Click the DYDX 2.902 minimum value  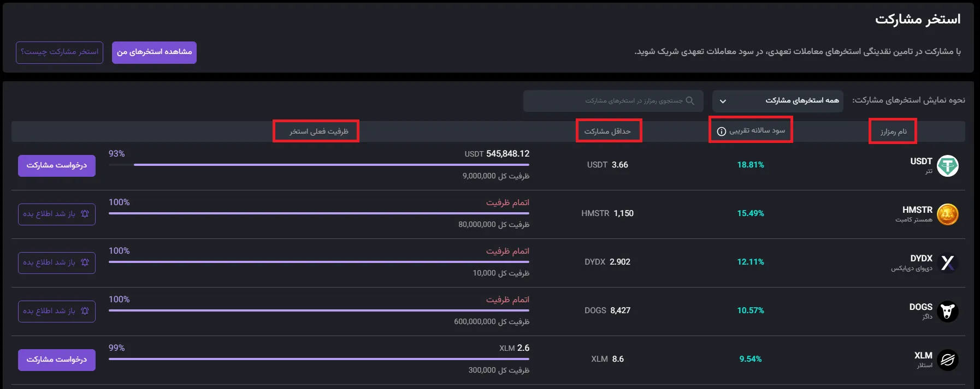click(607, 262)
